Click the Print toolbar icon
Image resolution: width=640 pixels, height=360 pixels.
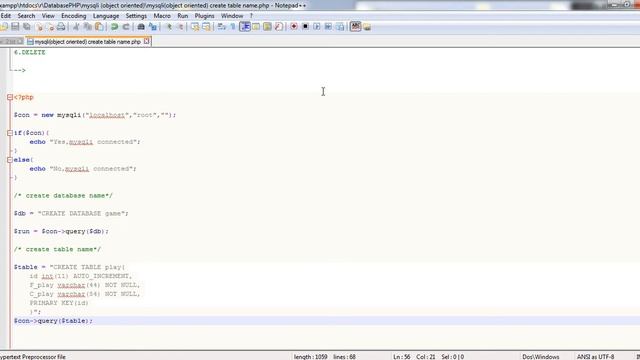coord(61,27)
